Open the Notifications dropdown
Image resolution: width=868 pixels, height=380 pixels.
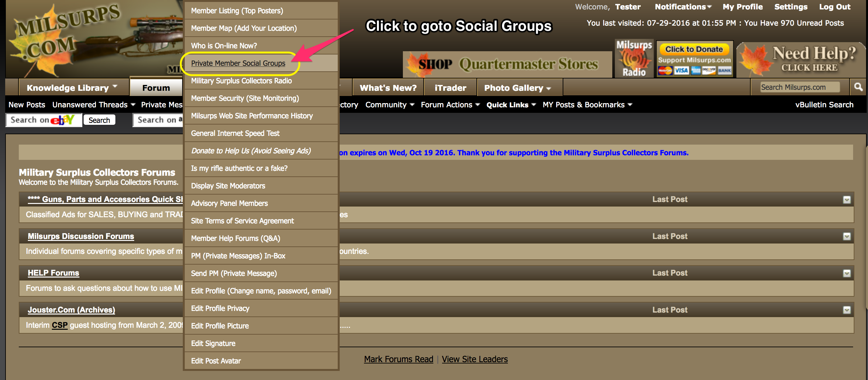click(683, 7)
